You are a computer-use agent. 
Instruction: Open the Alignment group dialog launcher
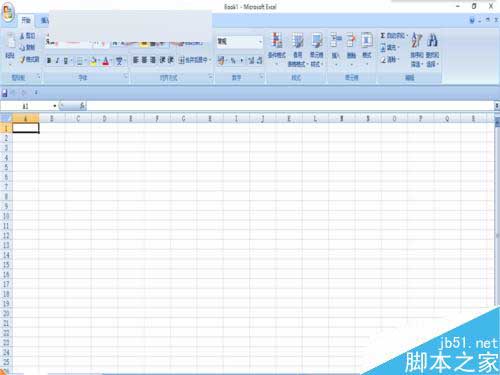coord(210,76)
